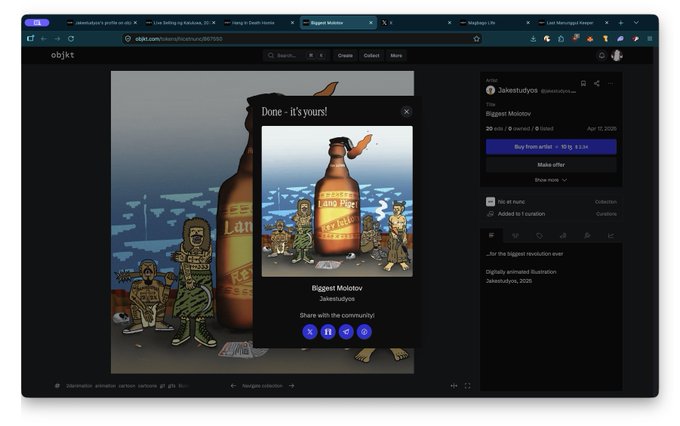Image resolution: width=680 pixels, height=426 pixels.
Task: Click the Jakestudyos name under dialog artwork
Action: tap(337, 299)
